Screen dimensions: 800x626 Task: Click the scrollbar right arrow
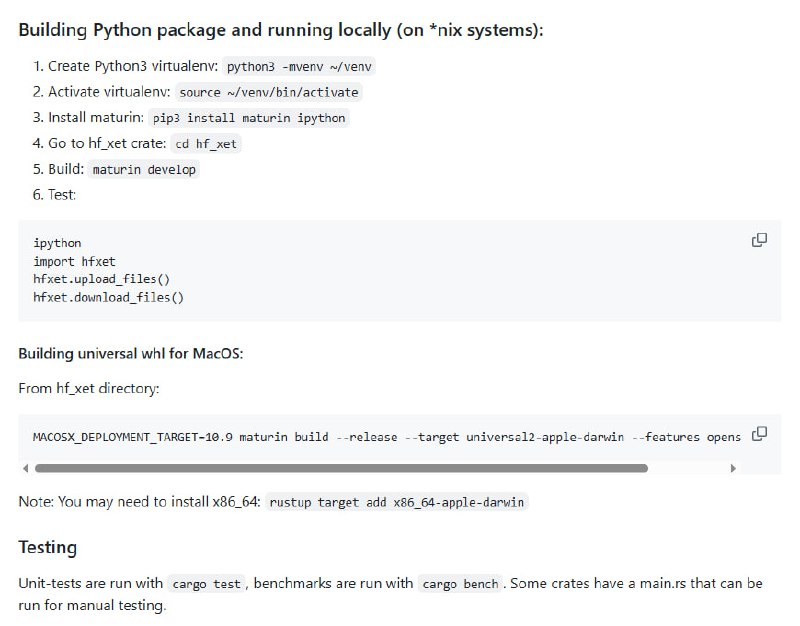click(733, 468)
